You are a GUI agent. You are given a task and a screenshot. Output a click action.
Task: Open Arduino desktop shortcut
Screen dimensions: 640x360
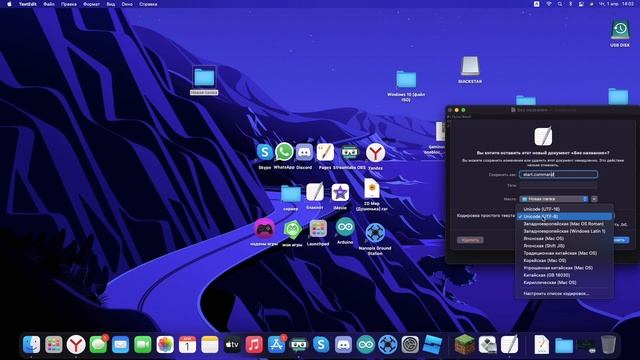[345, 227]
